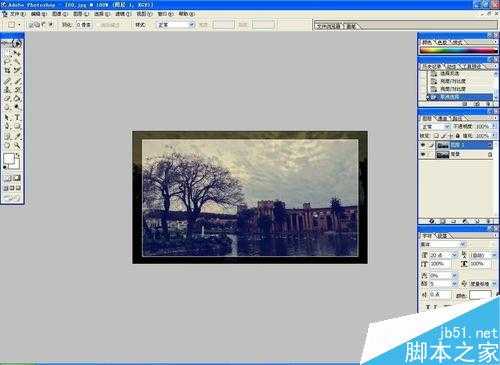
Task: Hide the top layer via eye icon
Action: 423,145
